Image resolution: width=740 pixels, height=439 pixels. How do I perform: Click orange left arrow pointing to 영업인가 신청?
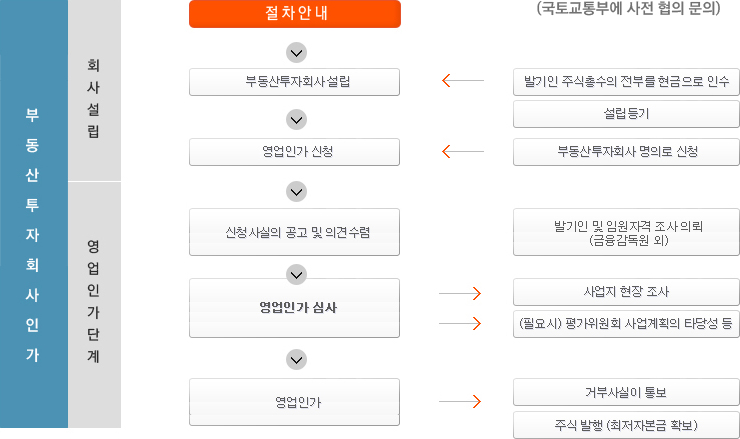coord(462,151)
